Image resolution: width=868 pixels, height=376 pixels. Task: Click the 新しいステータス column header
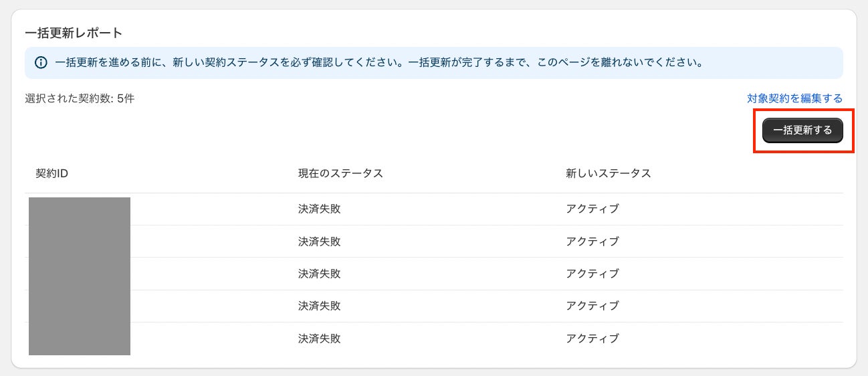coord(608,173)
